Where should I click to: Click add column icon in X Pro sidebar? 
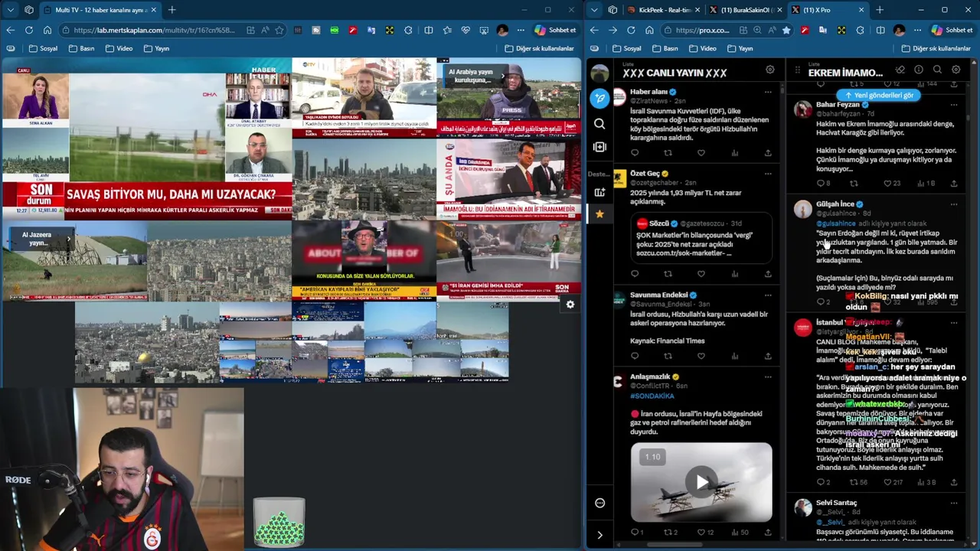599,147
